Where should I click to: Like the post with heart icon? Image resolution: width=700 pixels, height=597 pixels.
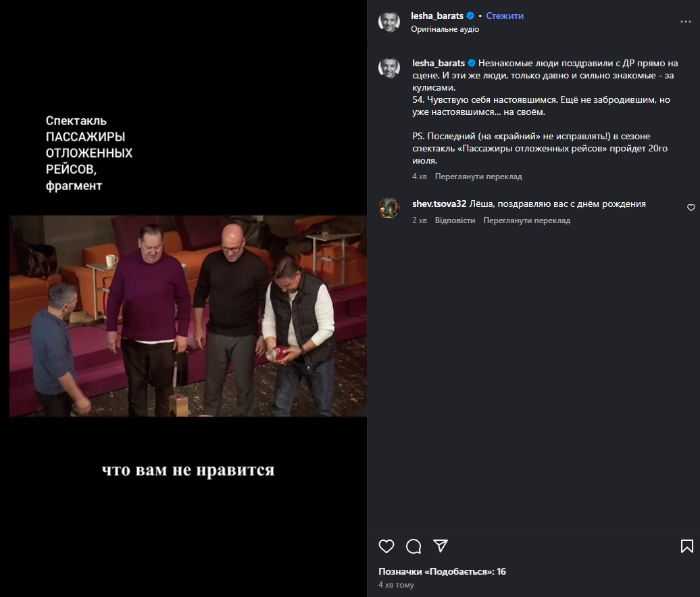point(386,546)
